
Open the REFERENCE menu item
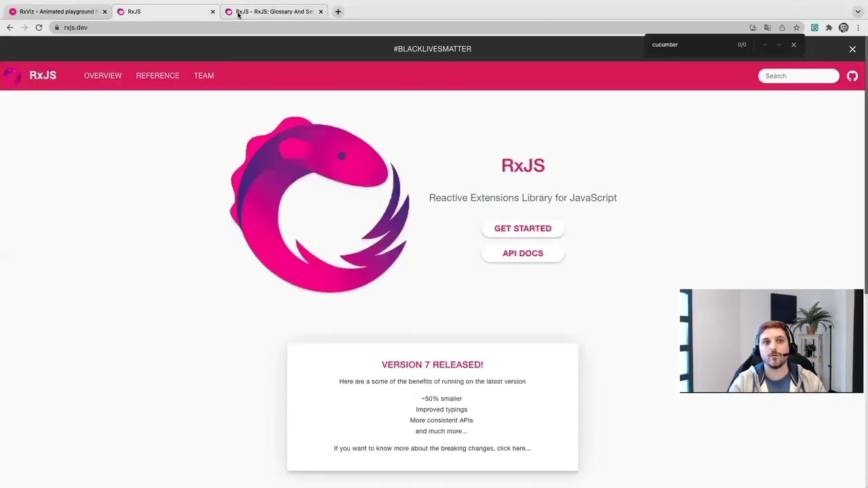tap(157, 76)
